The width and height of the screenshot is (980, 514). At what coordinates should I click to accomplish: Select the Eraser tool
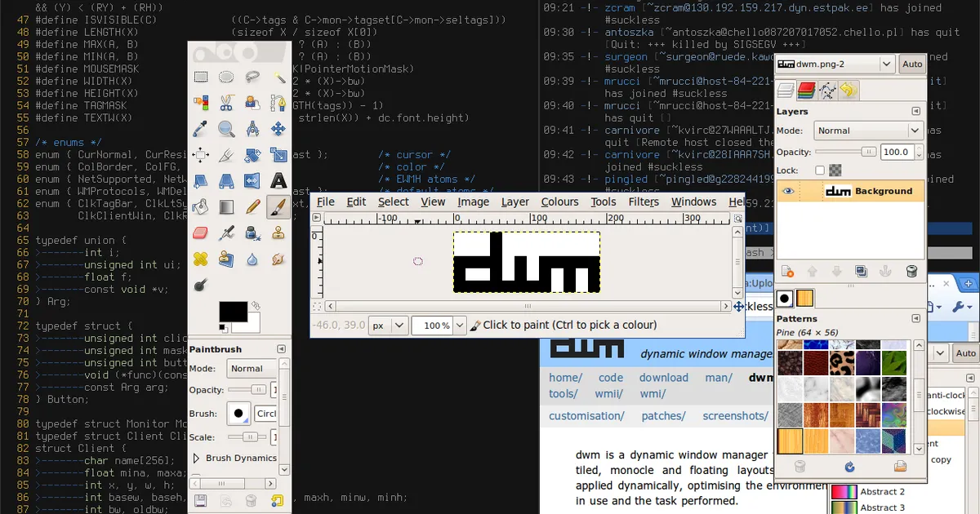click(200, 233)
